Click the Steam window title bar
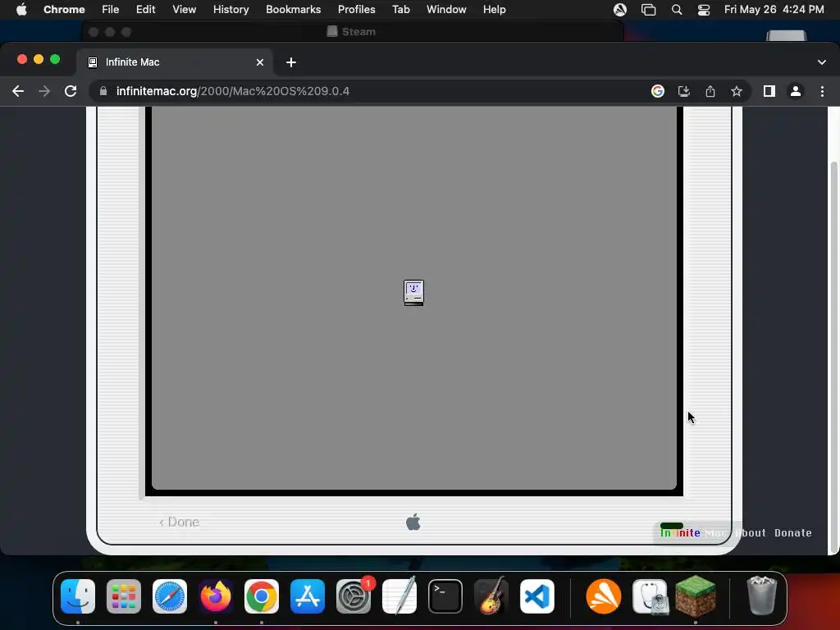The image size is (840, 630). coord(353,32)
